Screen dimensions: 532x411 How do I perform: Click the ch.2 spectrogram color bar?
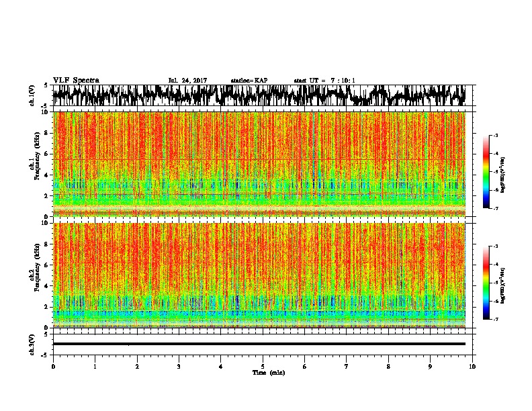pos(486,283)
